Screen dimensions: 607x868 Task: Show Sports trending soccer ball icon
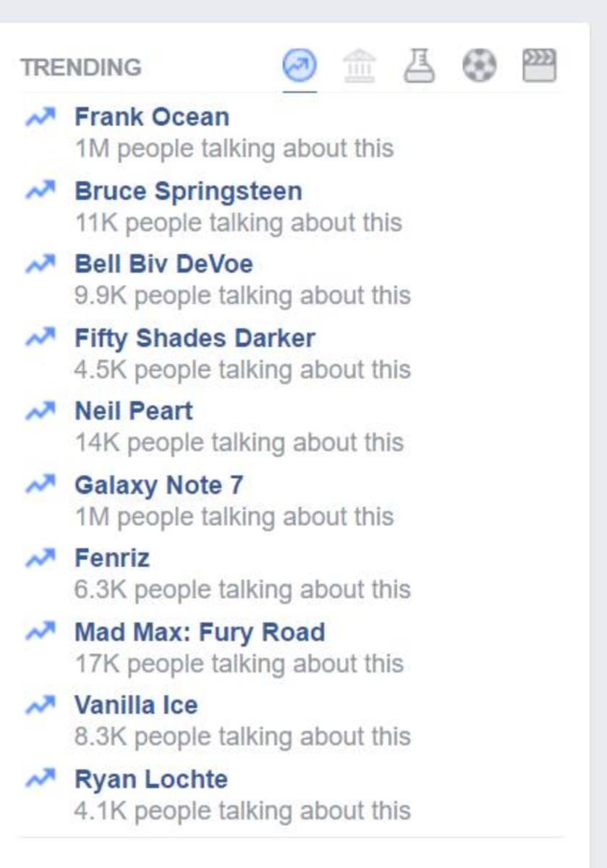click(x=480, y=67)
